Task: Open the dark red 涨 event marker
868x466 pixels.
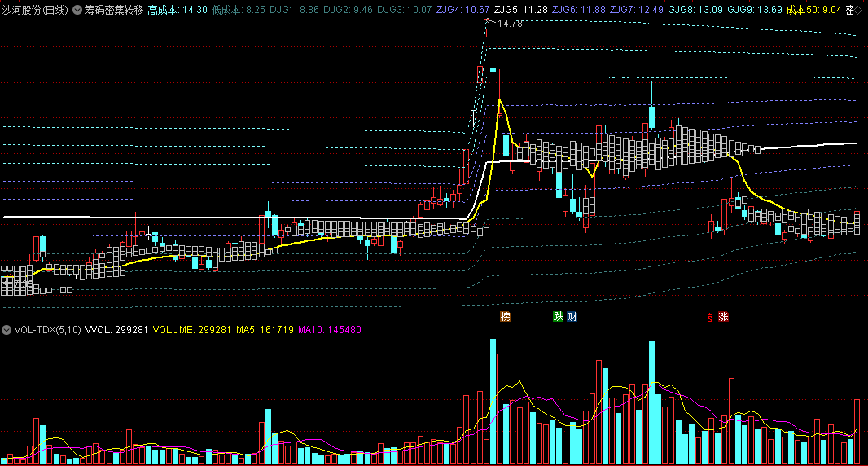Action: 723,316
